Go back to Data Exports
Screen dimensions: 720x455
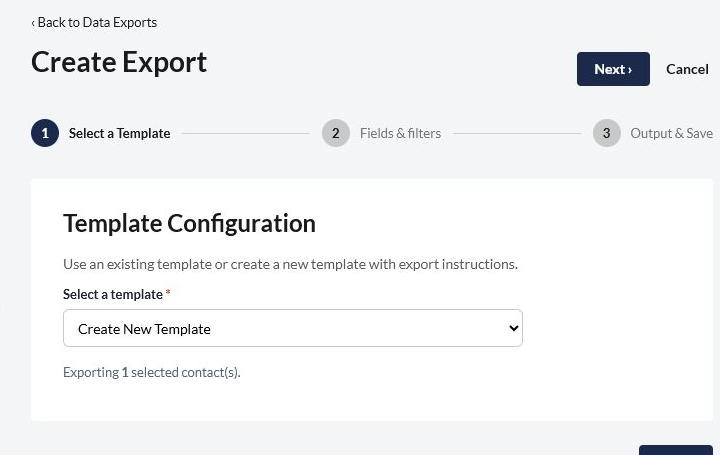click(94, 22)
